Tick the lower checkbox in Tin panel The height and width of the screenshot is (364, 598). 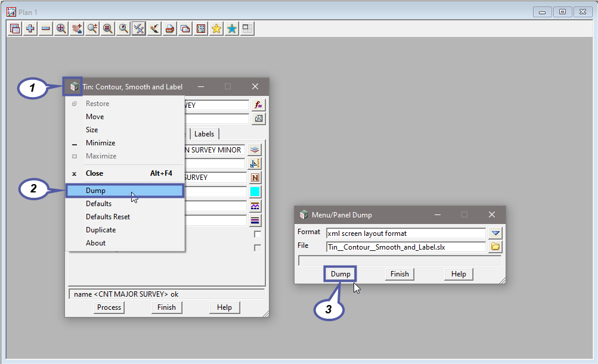(258, 248)
